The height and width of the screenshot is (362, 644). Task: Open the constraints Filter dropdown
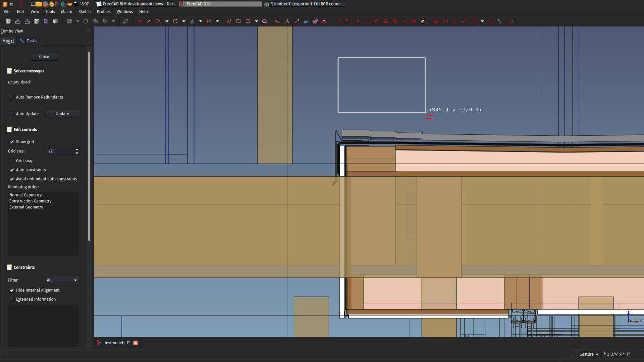(x=62, y=280)
